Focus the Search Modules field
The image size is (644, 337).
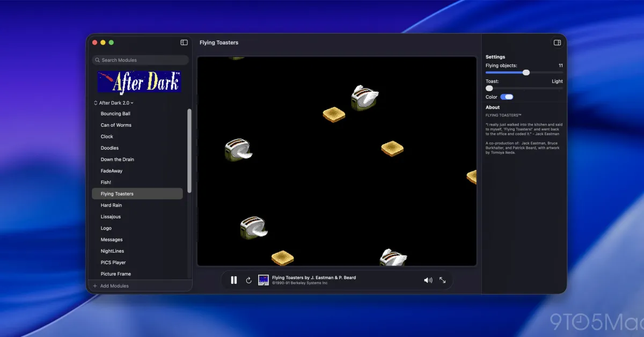(x=140, y=60)
